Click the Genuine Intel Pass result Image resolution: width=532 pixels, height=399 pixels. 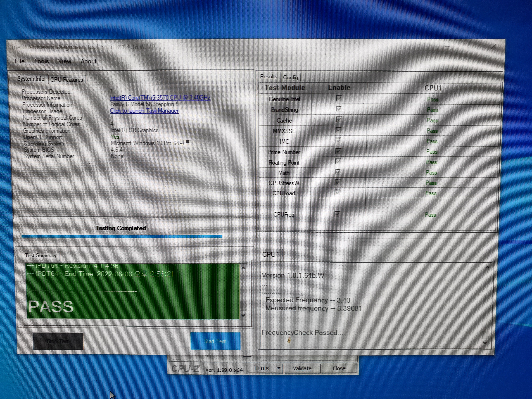click(x=432, y=100)
